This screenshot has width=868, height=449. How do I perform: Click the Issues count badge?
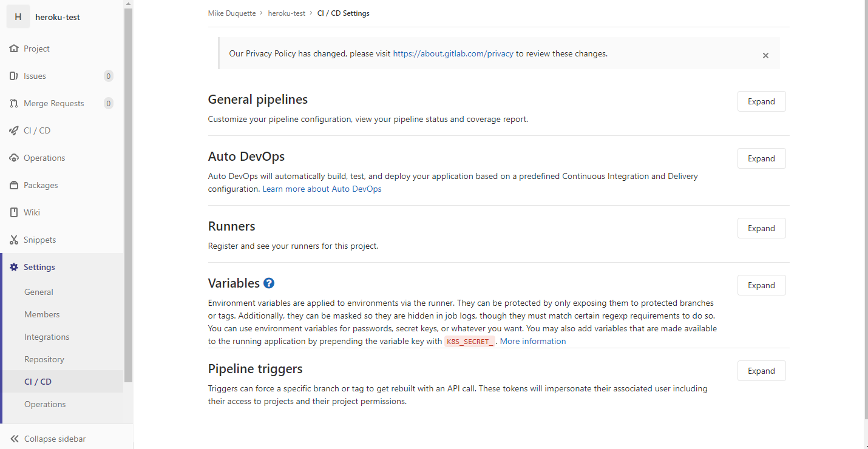(x=108, y=76)
